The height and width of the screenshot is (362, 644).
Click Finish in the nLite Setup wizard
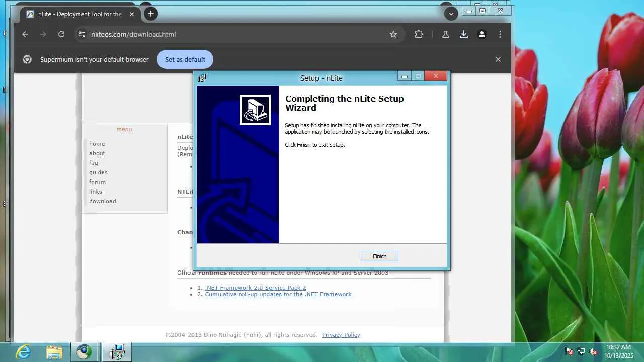pyautogui.click(x=380, y=256)
